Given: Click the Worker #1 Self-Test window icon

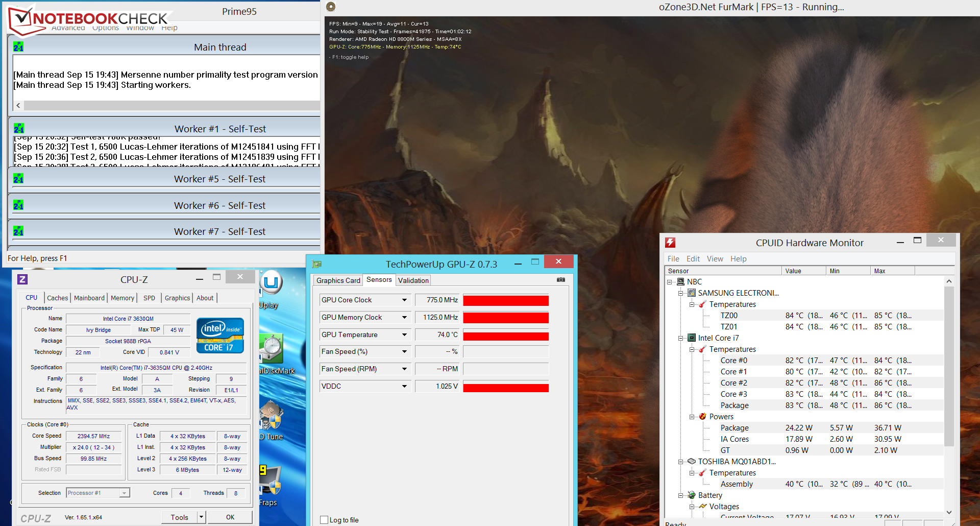Looking at the screenshot, I should pyautogui.click(x=18, y=128).
